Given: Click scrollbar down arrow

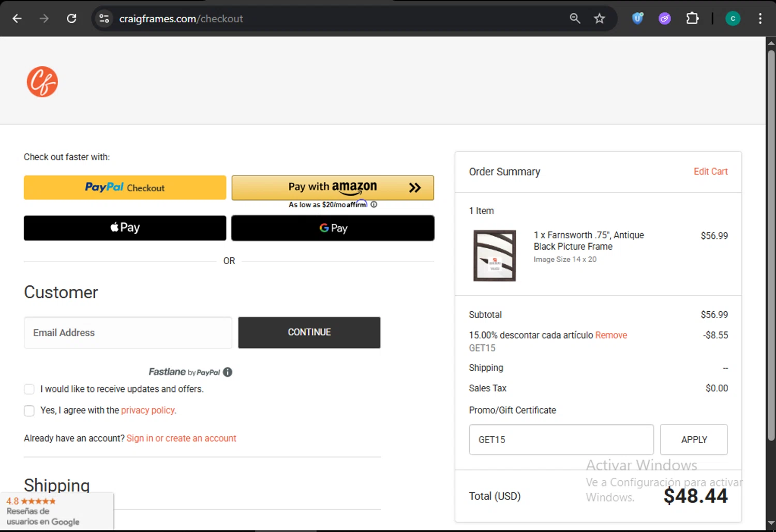Looking at the screenshot, I should tap(771, 523).
